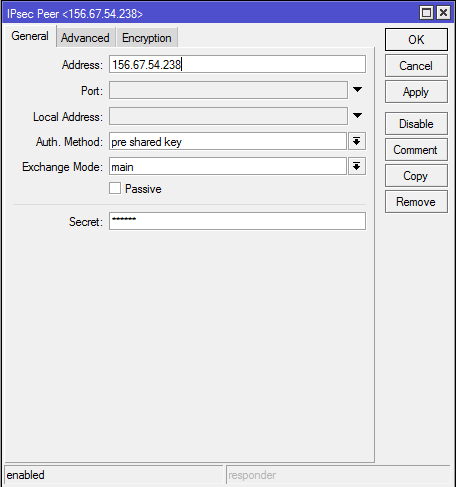
Task: Select the General tab
Action: pos(30,36)
